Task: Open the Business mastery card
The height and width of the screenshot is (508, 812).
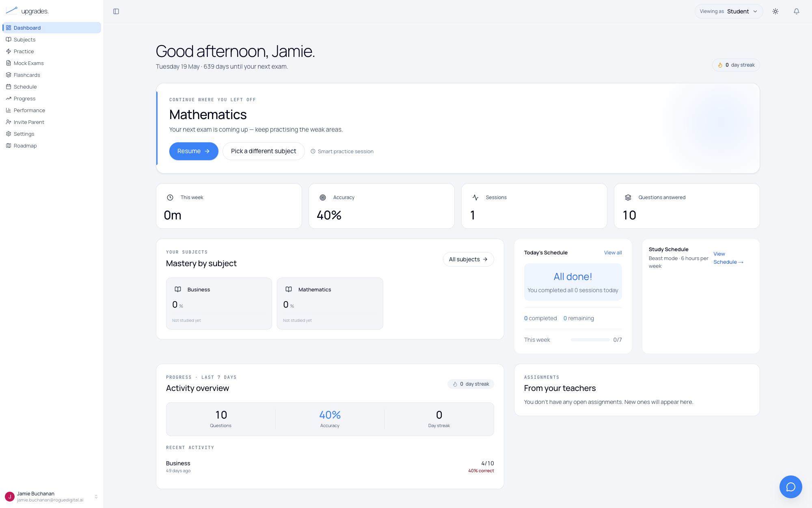Action: 219,304
